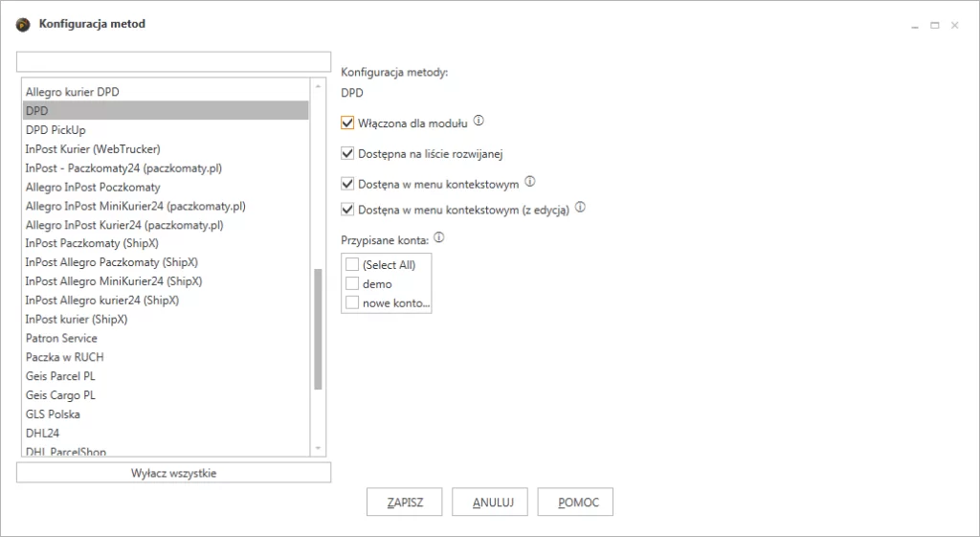Select GLS Polska method
The height and width of the screenshot is (537, 980).
pos(166,414)
